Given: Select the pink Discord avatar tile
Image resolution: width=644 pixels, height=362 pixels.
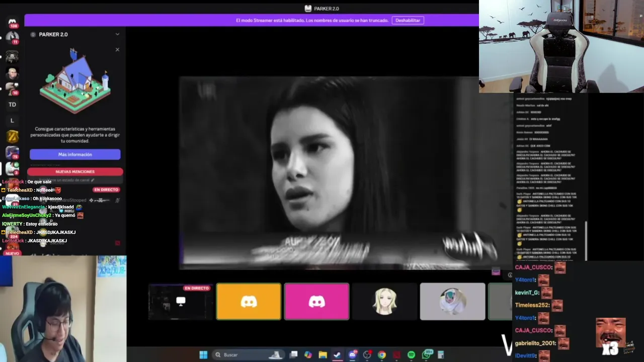Looking at the screenshot, I should pos(316,302).
